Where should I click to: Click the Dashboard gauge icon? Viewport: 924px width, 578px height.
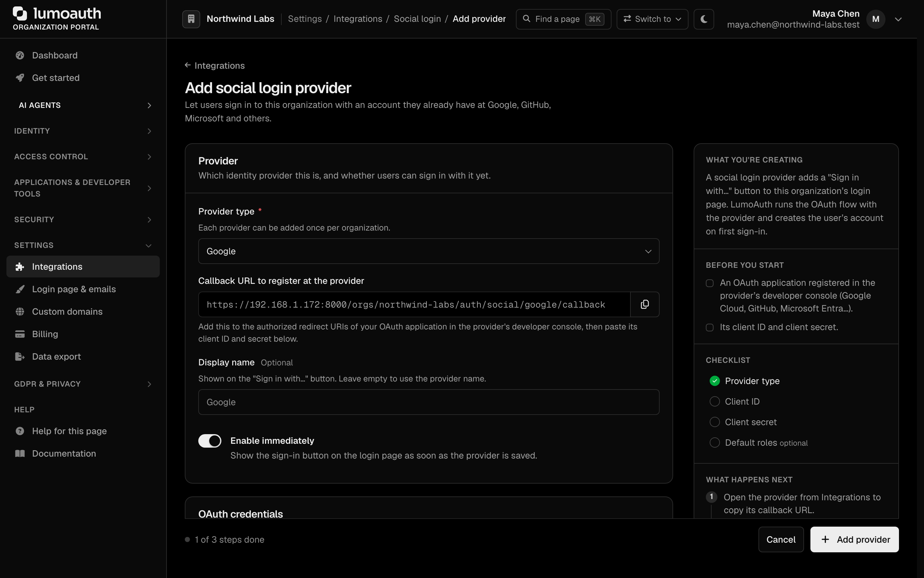[x=20, y=56]
